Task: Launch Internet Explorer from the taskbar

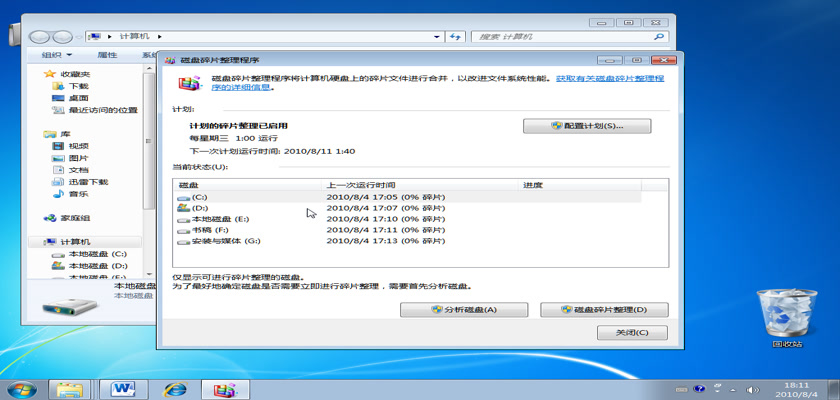Action: coord(176,387)
